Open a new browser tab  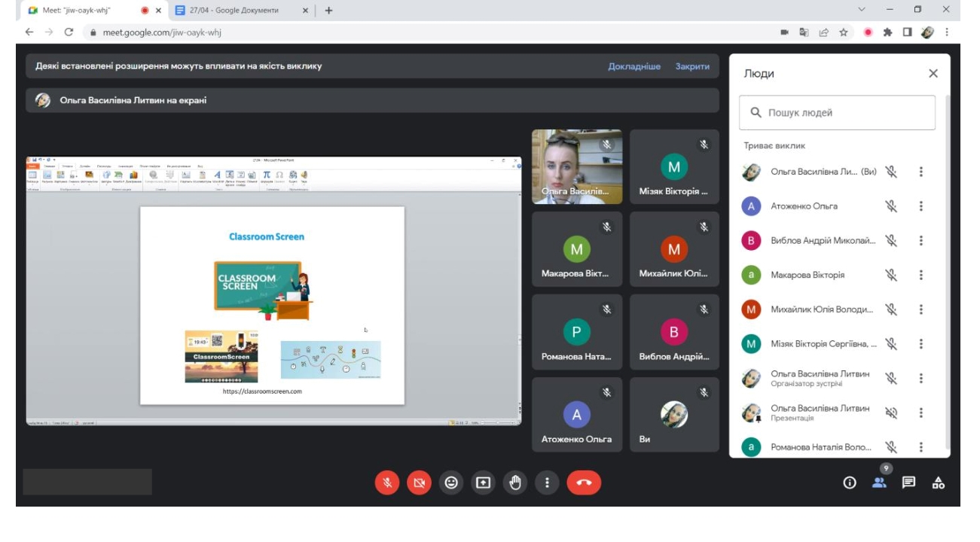(x=328, y=11)
